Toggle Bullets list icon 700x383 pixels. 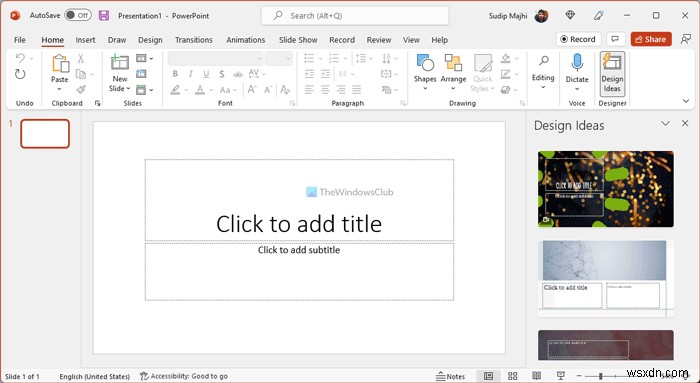click(309, 58)
